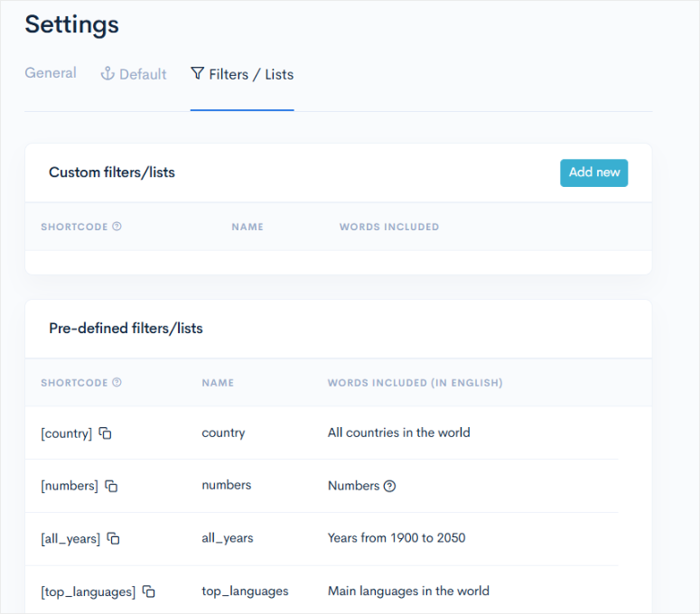Switch to the General tab

[x=51, y=73]
